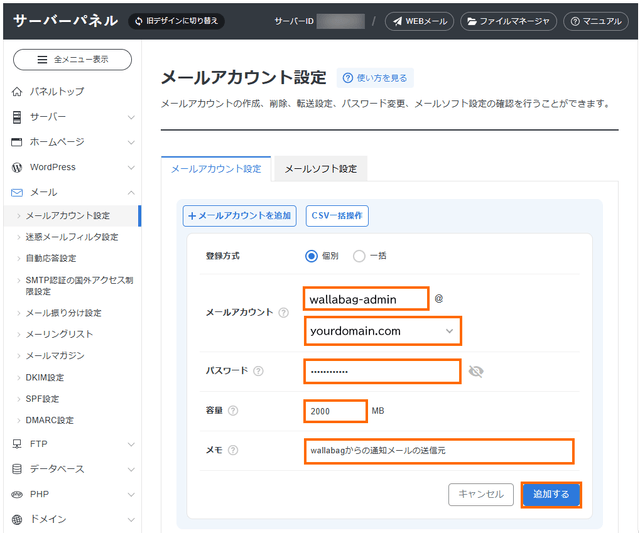640x533 pixels.
Task: Open DKIM設定 in sidebar
Action: (x=45, y=378)
